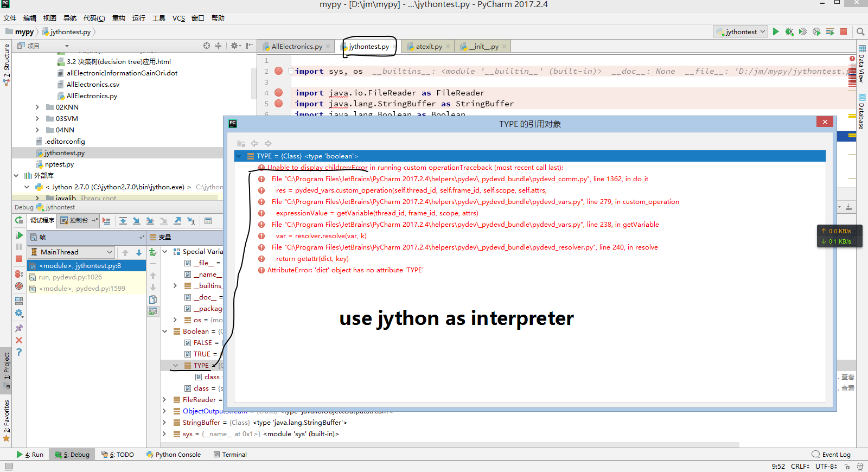Collapse the TYPE node in dialog
868x472 pixels.
click(238, 156)
